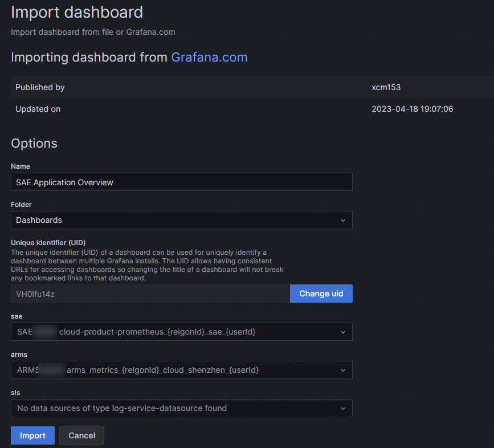Click the Options heading
494x448 pixels.
coord(34,143)
